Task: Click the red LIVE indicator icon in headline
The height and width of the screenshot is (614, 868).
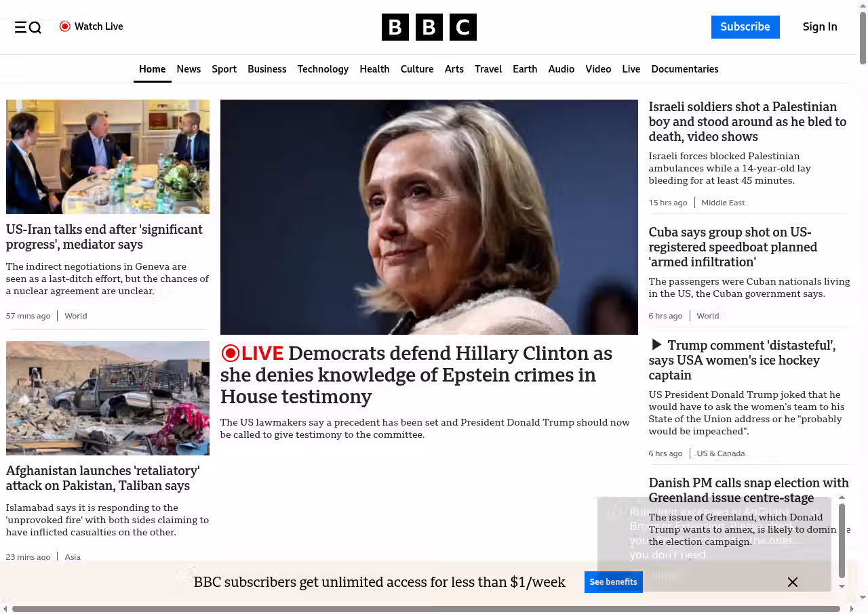Action: tap(231, 353)
